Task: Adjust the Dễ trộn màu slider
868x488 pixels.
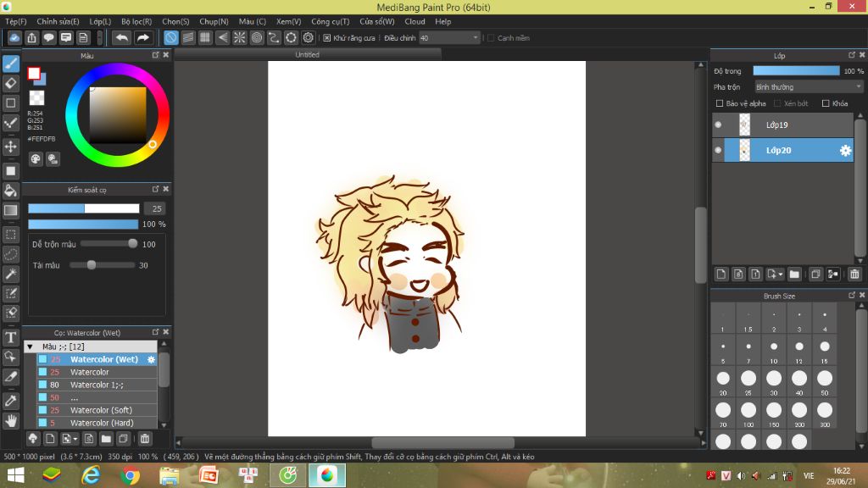Action: coord(109,243)
